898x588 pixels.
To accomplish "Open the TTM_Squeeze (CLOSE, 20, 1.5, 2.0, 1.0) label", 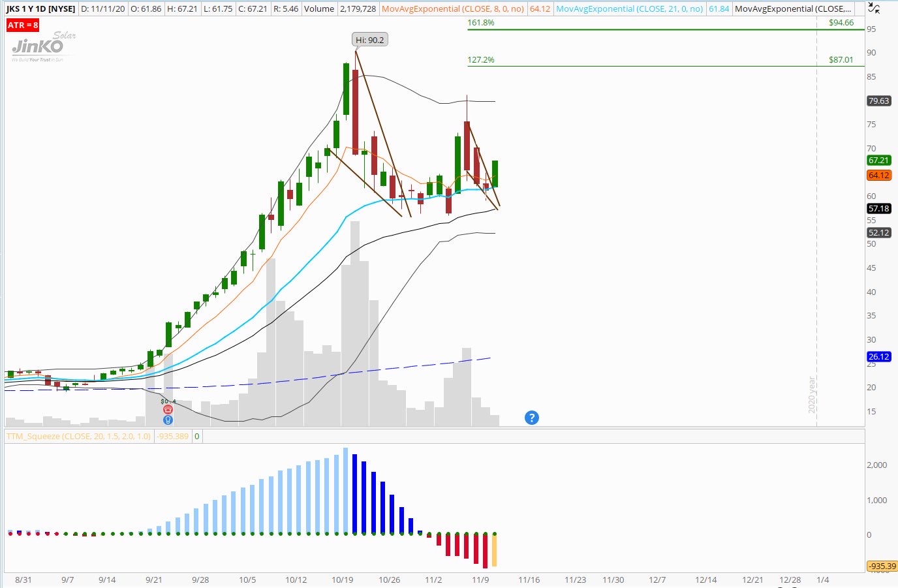I will (x=78, y=437).
